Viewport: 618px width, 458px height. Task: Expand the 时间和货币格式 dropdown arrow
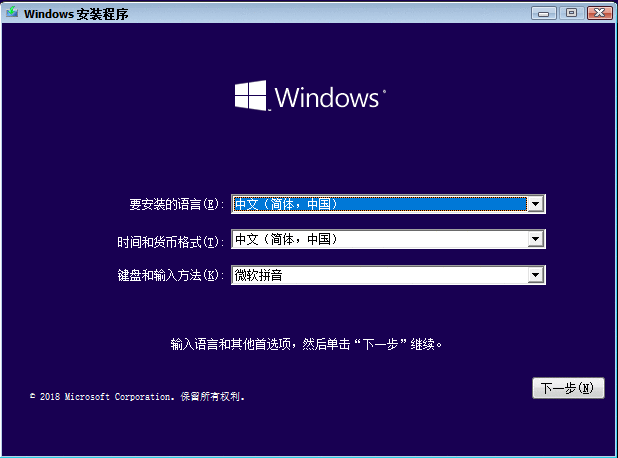point(536,239)
